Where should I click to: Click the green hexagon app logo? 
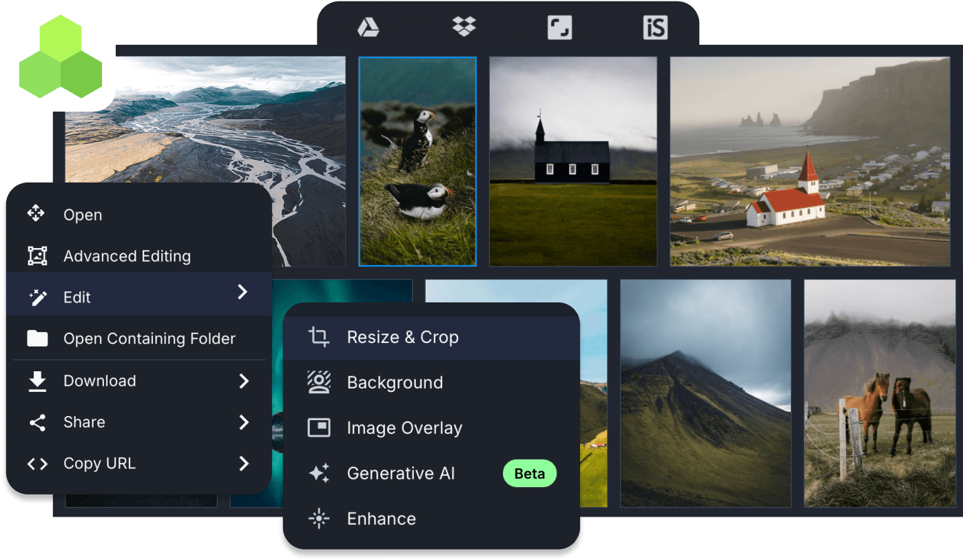[61, 56]
